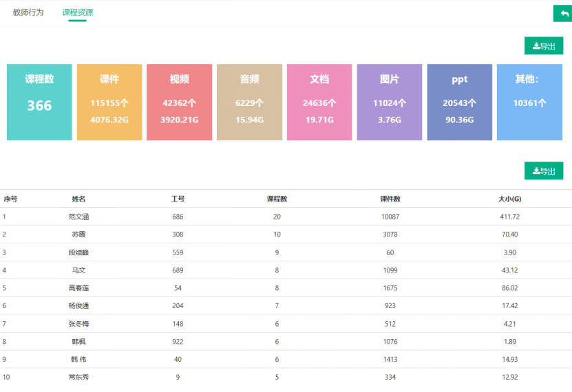Select the light blue 其他 card

pos(529,102)
